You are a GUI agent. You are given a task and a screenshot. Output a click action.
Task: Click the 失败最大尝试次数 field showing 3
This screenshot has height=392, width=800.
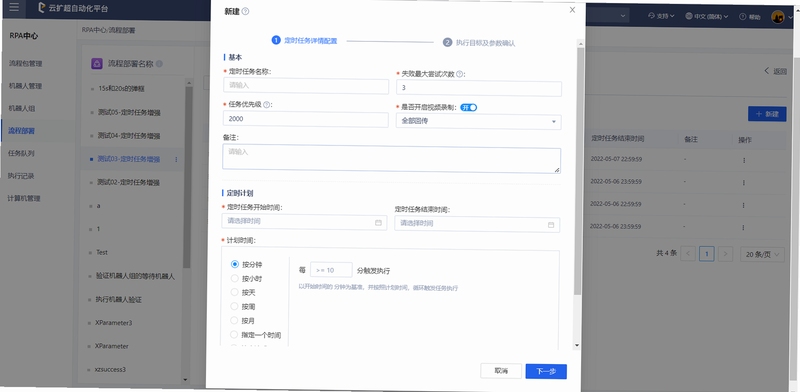(x=479, y=88)
